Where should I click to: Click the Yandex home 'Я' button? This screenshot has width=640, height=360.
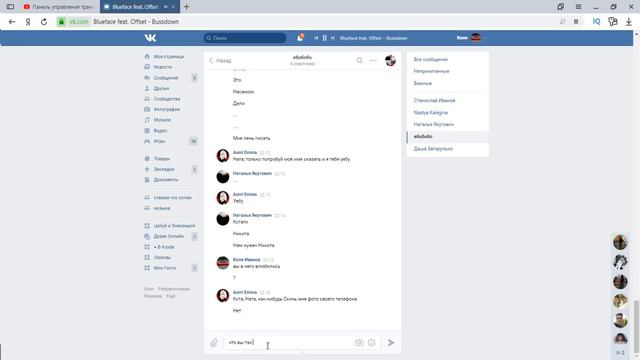(x=28, y=22)
